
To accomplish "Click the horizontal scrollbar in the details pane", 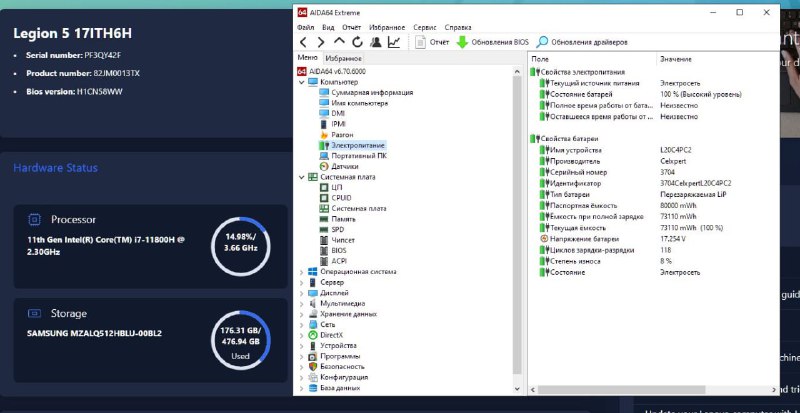I will (x=621, y=390).
